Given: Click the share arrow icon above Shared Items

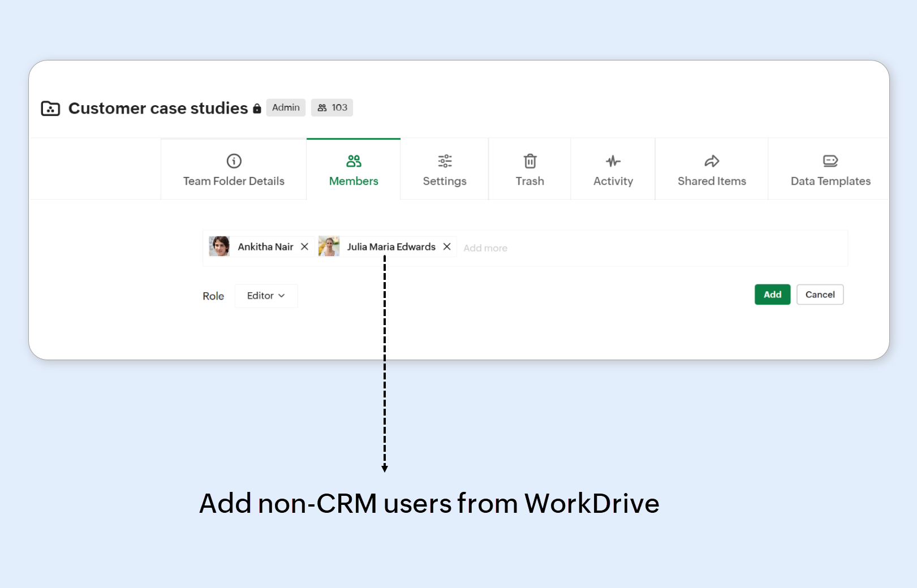Looking at the screenshot, I should [x=712, y=161].
